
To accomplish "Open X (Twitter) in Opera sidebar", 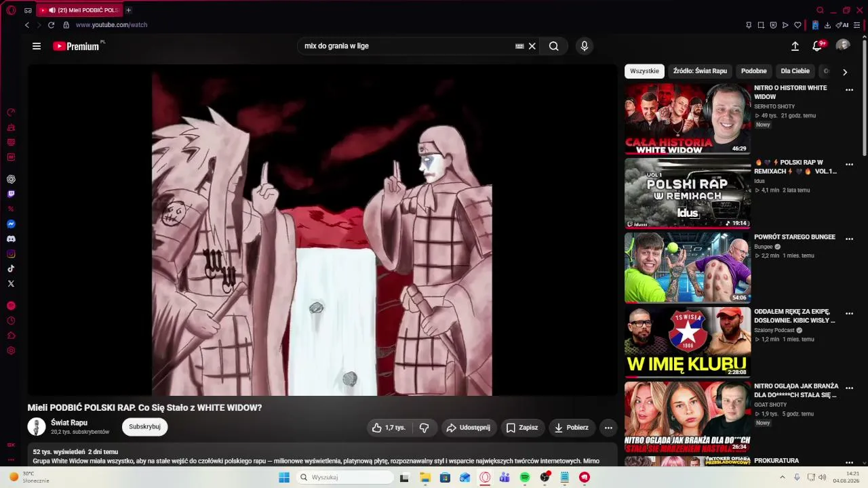I will pyautogui.click(x=11, y=284).
